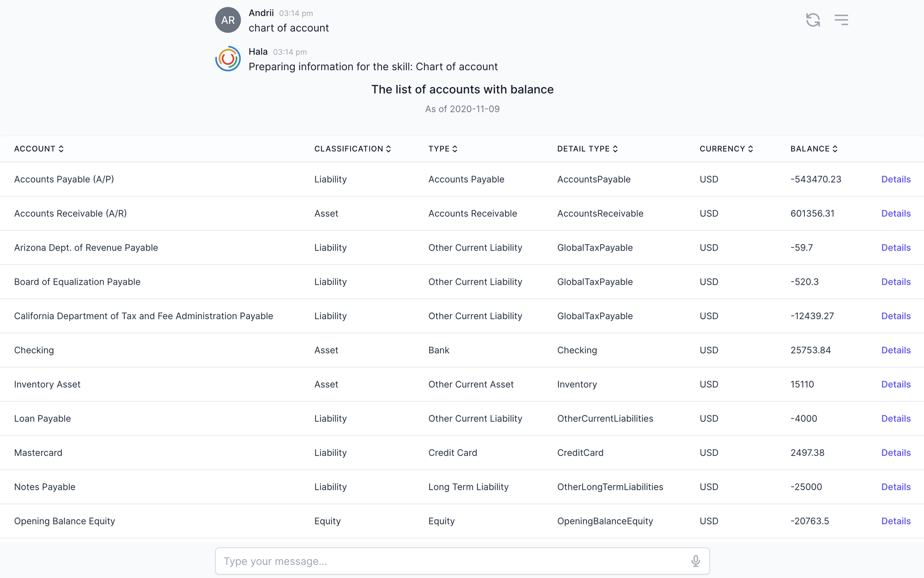Image resolution: width=924 pixels, height=578 pixels.
Task: Click Hala's 'Preparing information' message
Action: (x=373, y=67)
